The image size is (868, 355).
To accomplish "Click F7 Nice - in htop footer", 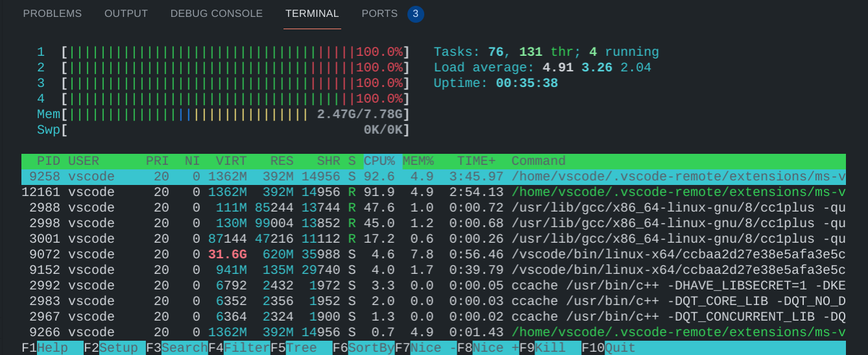I will pyautogui.click(x=426, y=348).
